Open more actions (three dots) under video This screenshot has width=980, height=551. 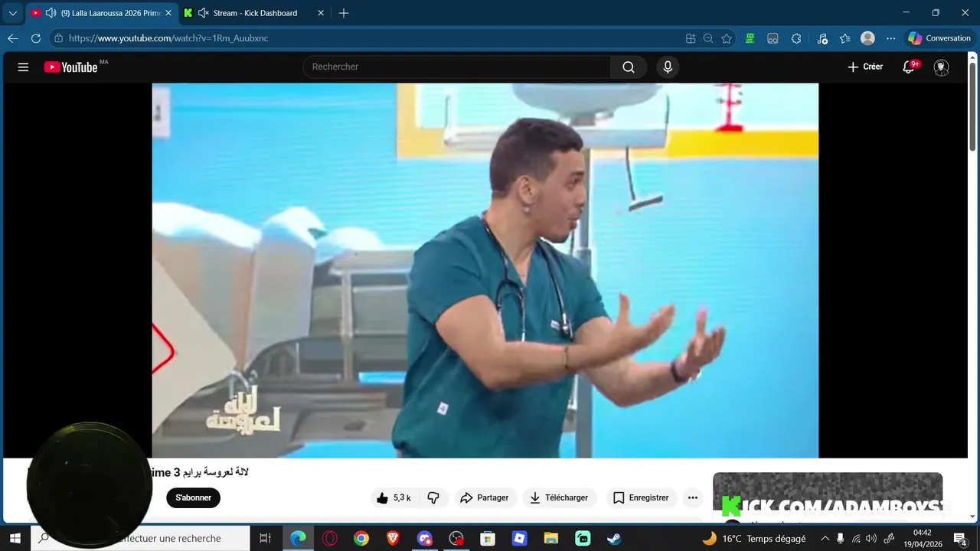[x=693, y=498]
